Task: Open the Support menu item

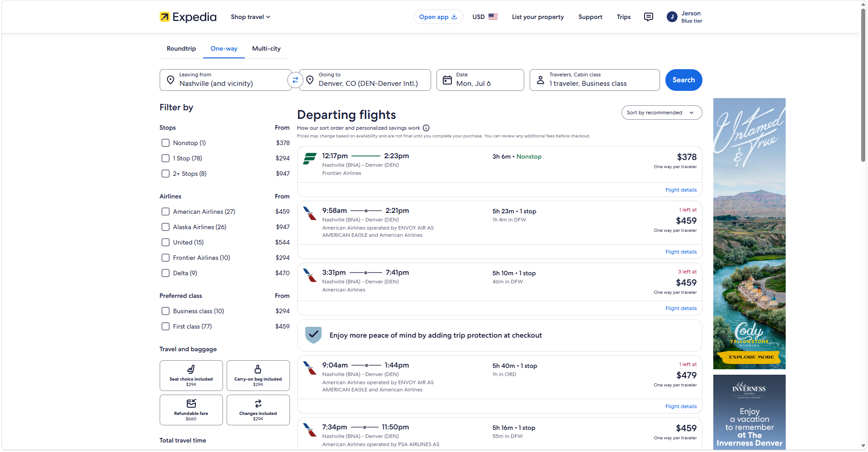Action: (590, 17)
